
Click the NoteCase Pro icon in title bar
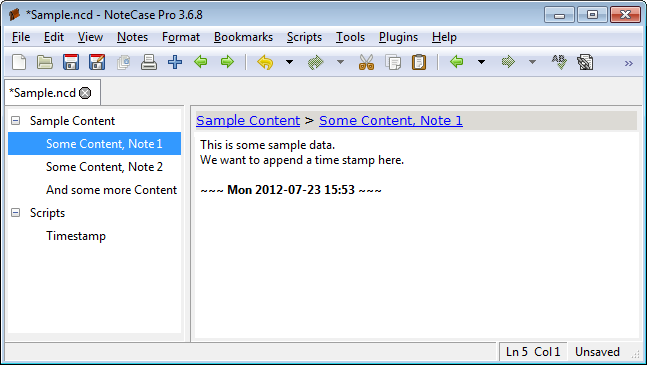[x=14, y=15]
